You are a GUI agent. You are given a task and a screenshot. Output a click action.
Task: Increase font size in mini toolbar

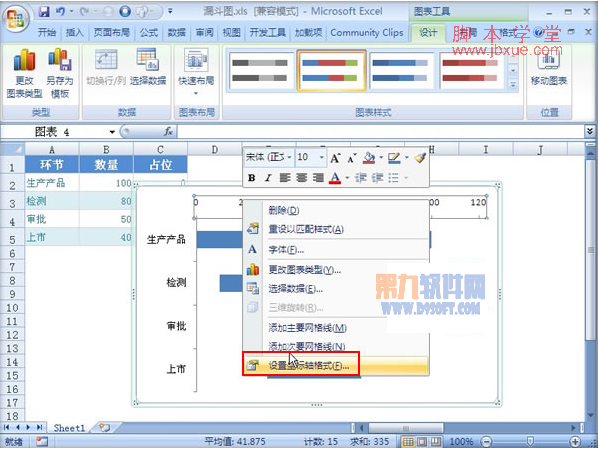[335, 158]
